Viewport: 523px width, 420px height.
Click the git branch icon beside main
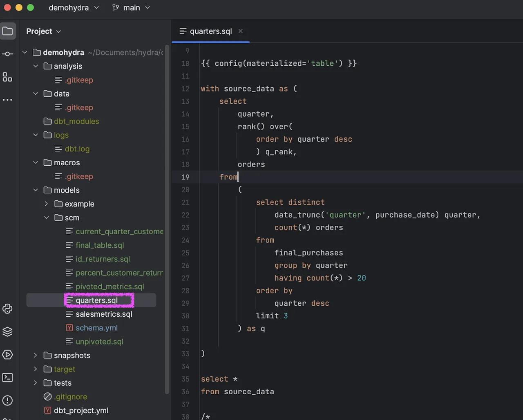point(116,8)
